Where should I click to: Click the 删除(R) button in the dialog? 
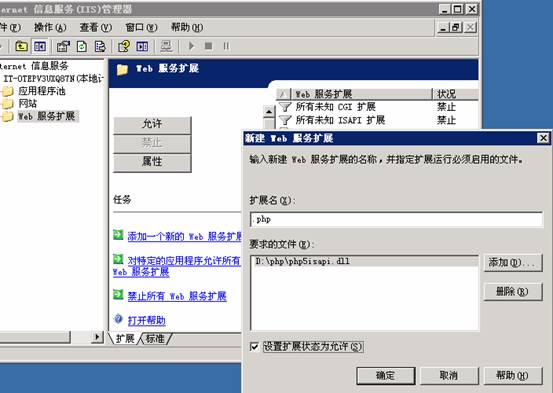click(513, 292)
